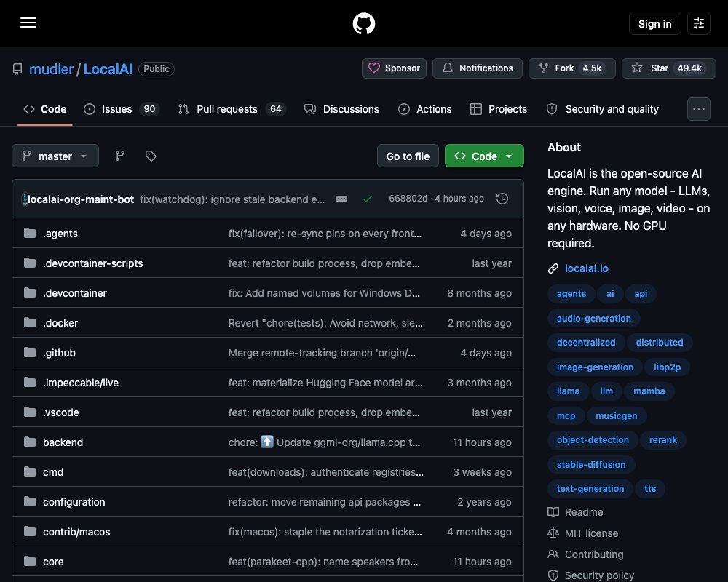Click the musicgen topic tag
This screenshot has height=582, width=728.
(616, 415)
